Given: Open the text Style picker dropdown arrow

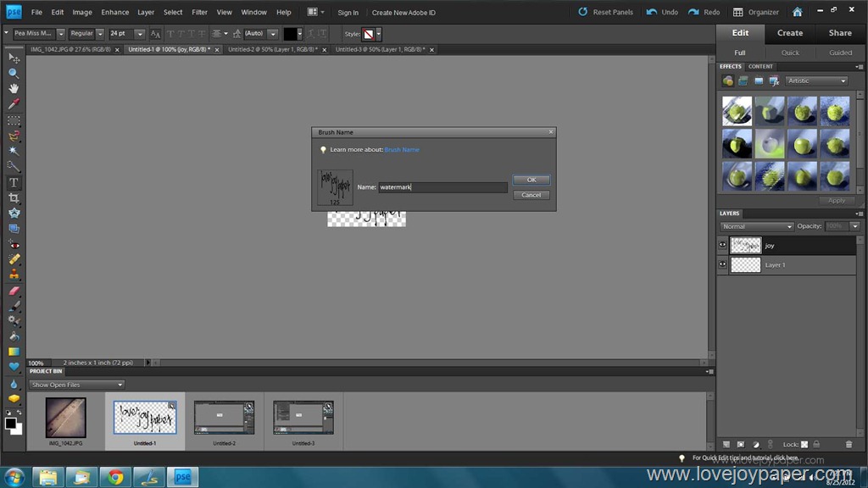Looking at the screenshot, I should point(379,34).
